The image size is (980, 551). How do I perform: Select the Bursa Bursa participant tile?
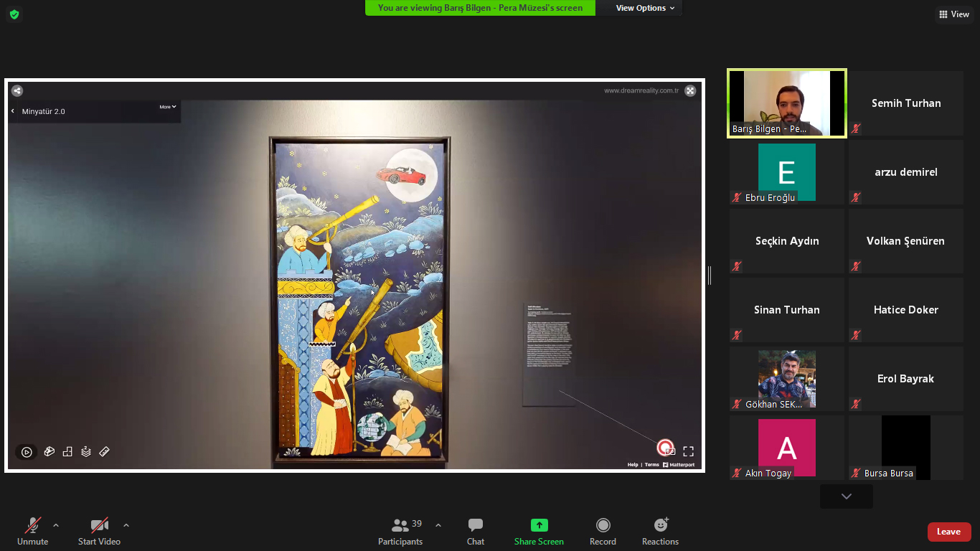906,448
